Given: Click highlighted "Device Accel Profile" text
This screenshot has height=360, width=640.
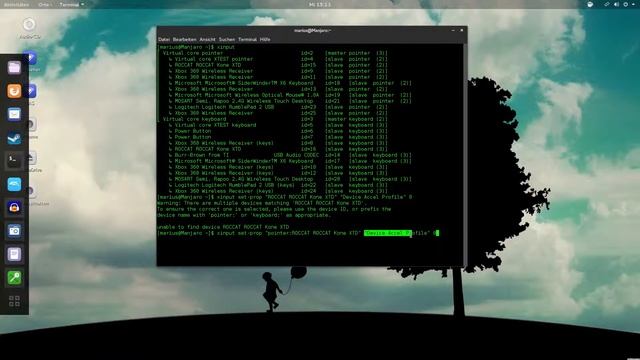Looking at the screenshot, I should tap(388, 233).
